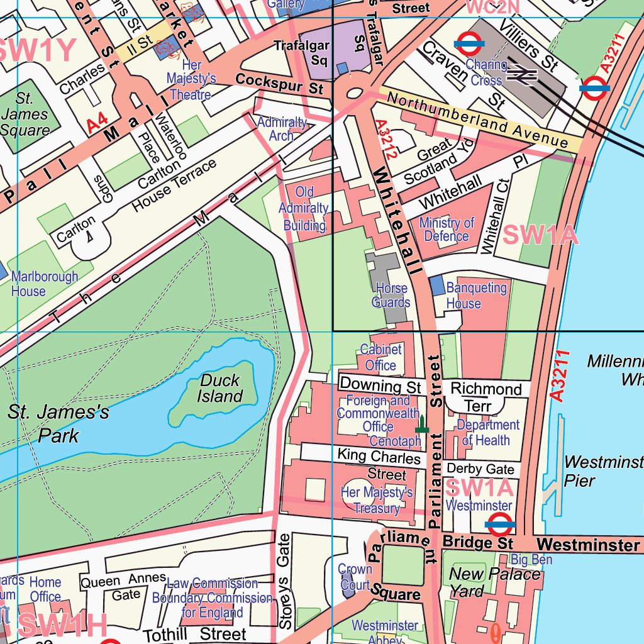
Task: Click the Westminster Underground station roundel
Action: tap(501, 523)
